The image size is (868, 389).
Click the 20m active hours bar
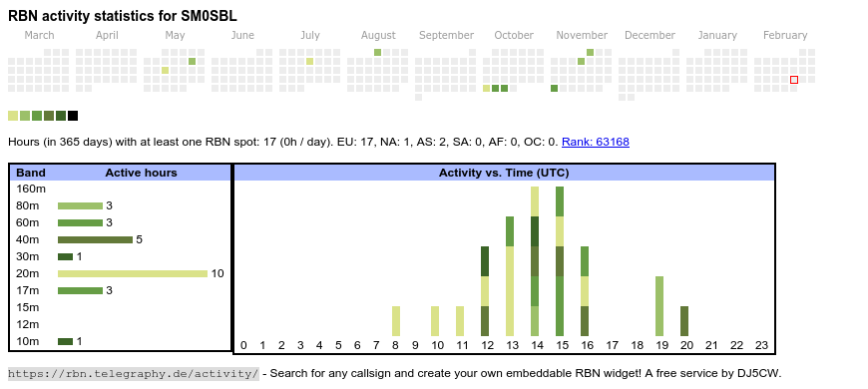pyautogui.click(x=133, y=274)
